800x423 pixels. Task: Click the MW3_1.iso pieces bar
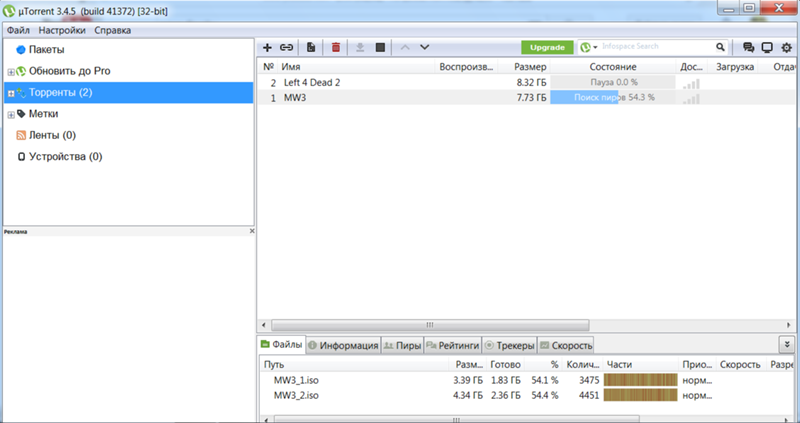[640, 380]
